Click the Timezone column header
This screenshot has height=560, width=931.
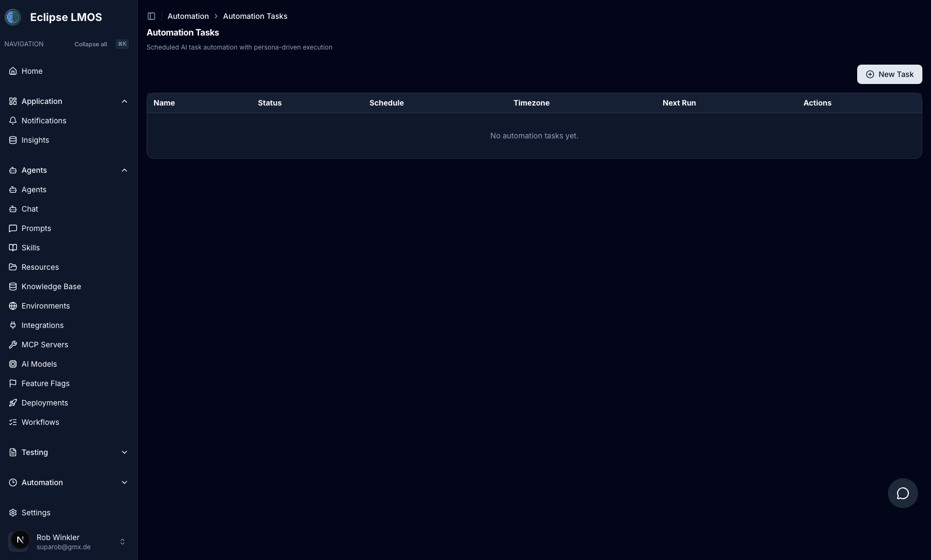(531, 103)
